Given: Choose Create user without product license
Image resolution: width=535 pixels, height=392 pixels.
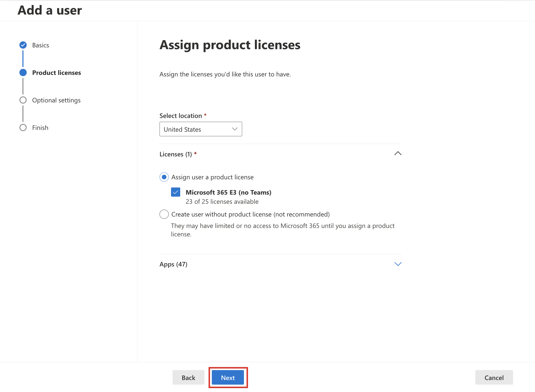Looking at the screenshot, I should [x=164, y=214].
